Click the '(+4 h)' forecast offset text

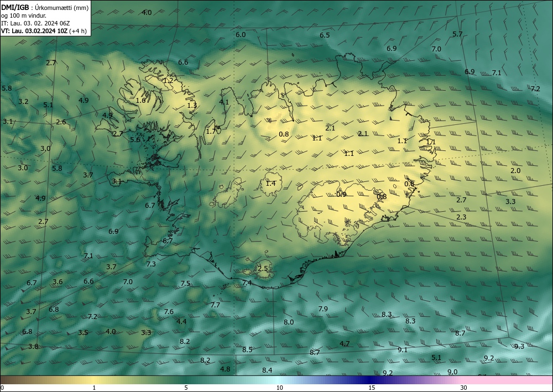coord(78,31)
